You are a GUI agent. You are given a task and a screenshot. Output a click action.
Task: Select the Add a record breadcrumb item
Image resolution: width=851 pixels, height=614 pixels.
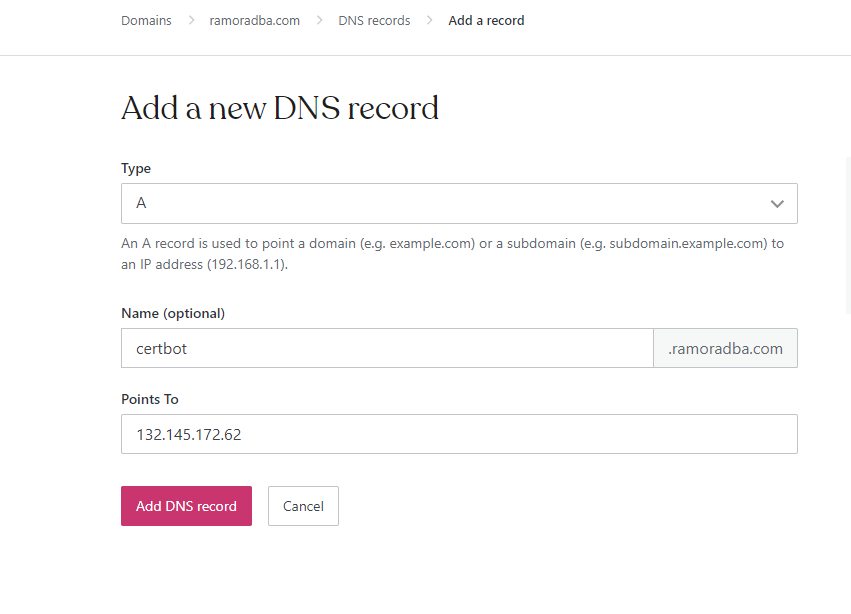pos(486,20)
